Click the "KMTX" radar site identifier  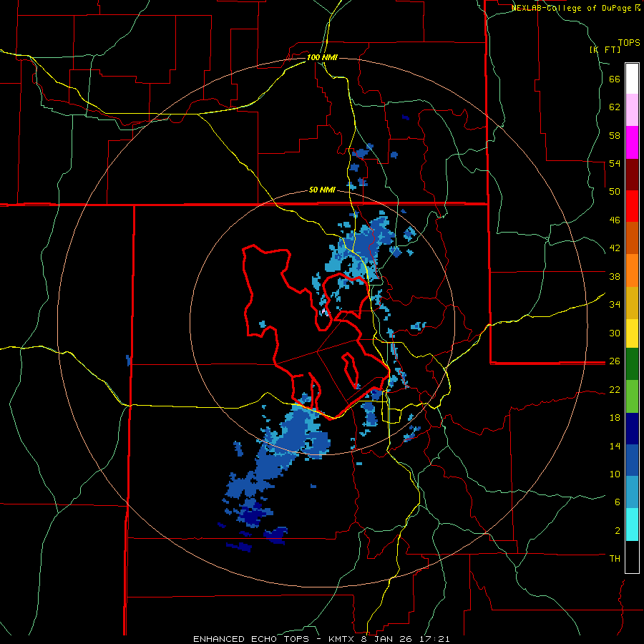341,639
